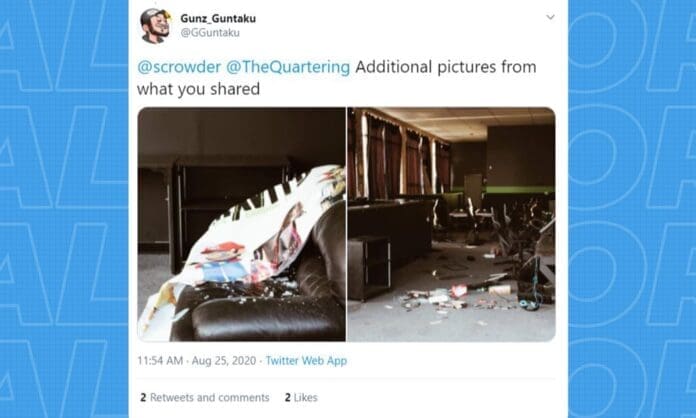Visit the @GGuntaku handle link

tap(210, 33)
